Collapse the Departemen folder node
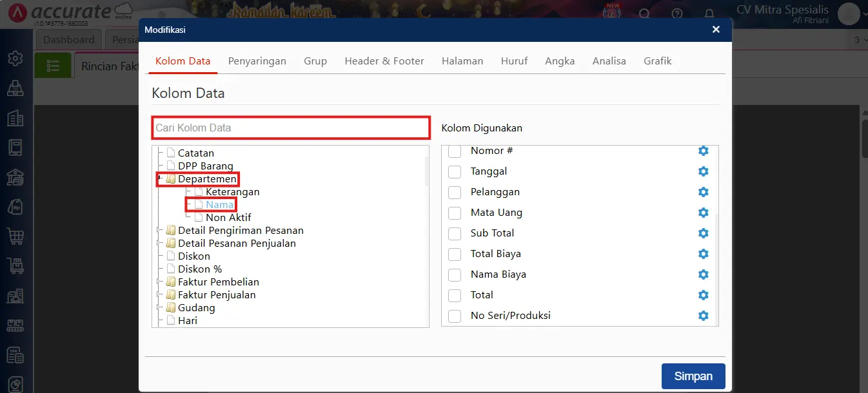The image size is (868, 393). 159,179
